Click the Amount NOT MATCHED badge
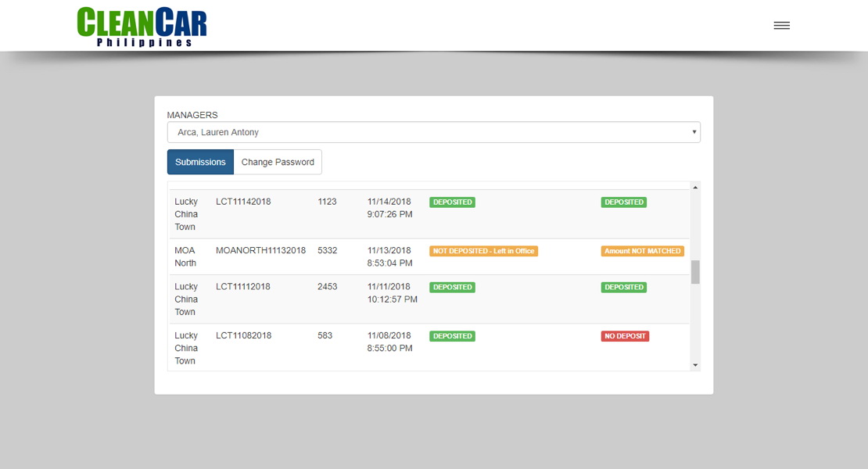Screen dimensions: 868x469 (x=643, y=251)
